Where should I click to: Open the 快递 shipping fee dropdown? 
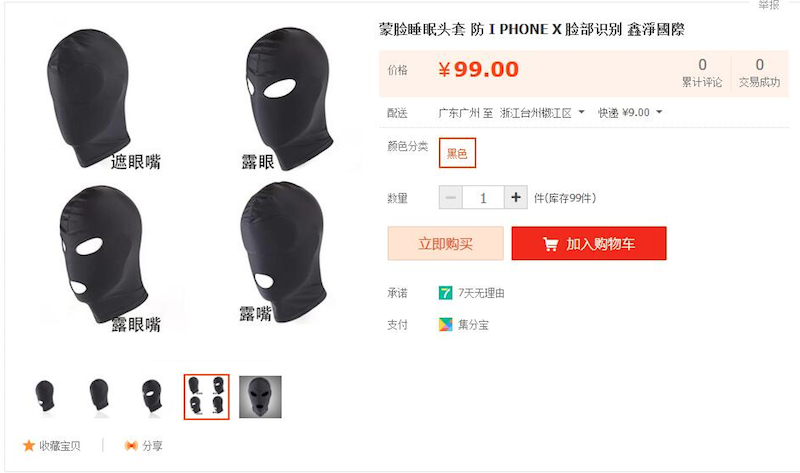pos(630,112)
